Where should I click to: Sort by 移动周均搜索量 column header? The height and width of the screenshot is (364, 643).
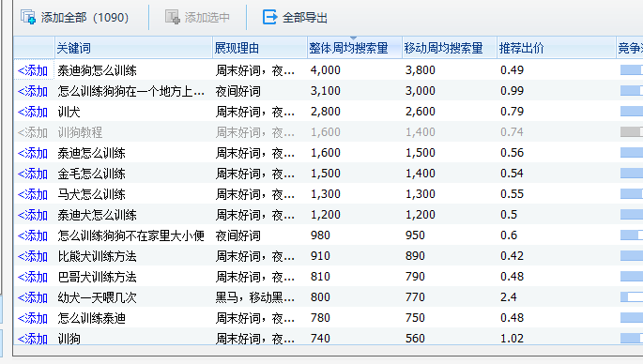tap(450, 48)
